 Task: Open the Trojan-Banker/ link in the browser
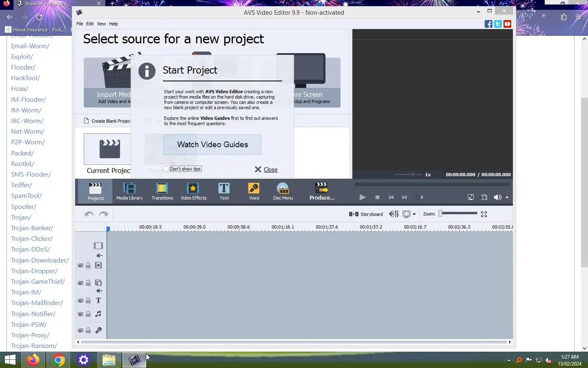coord(32,228)
